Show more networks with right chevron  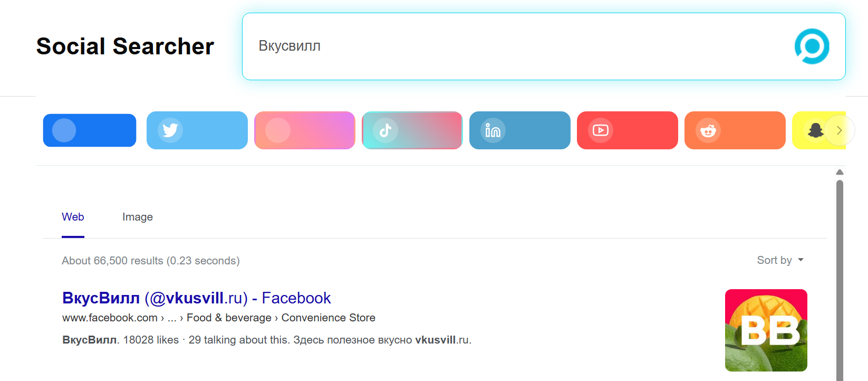point(840,130)
